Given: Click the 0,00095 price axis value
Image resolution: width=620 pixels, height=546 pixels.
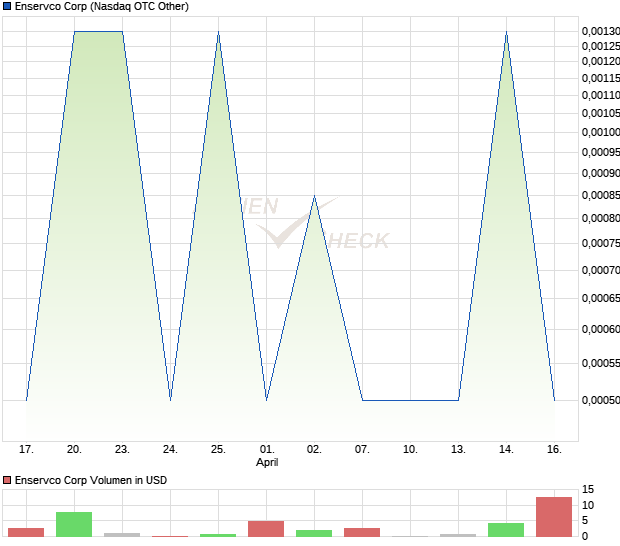Looking at the screenshot, I should [x=601, y=152].
